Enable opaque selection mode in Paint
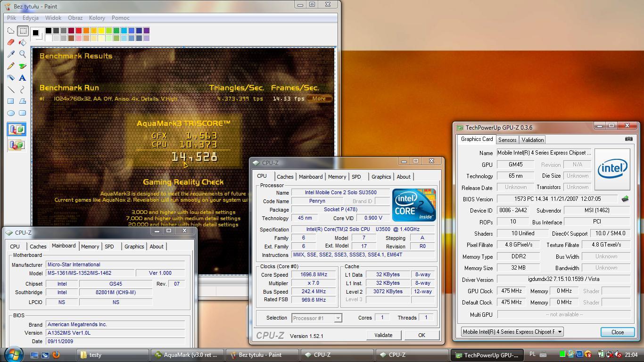Viewport: 644px width, 362px height. tap(17, 130)
